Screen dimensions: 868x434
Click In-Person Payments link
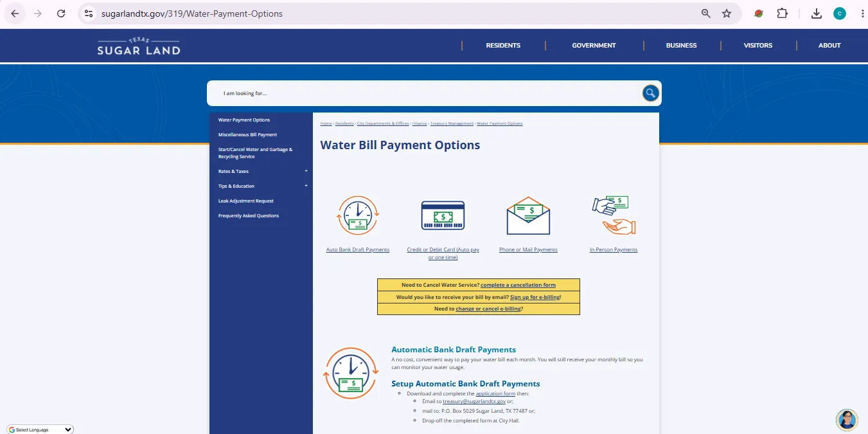click(614, 249)
